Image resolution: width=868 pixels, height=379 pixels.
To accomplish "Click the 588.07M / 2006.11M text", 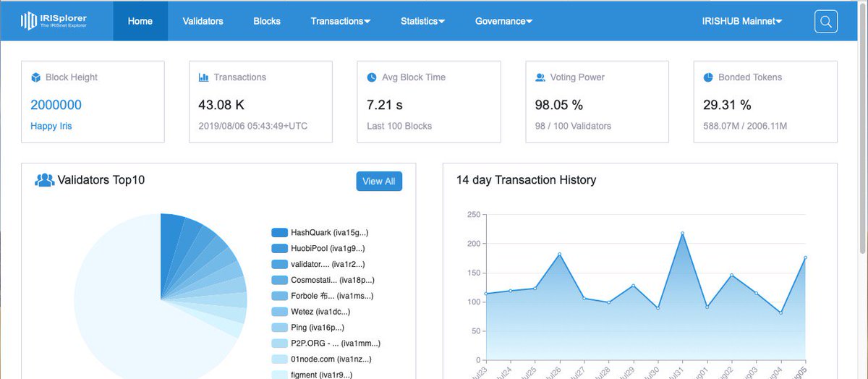I will (x=745, y=126).
